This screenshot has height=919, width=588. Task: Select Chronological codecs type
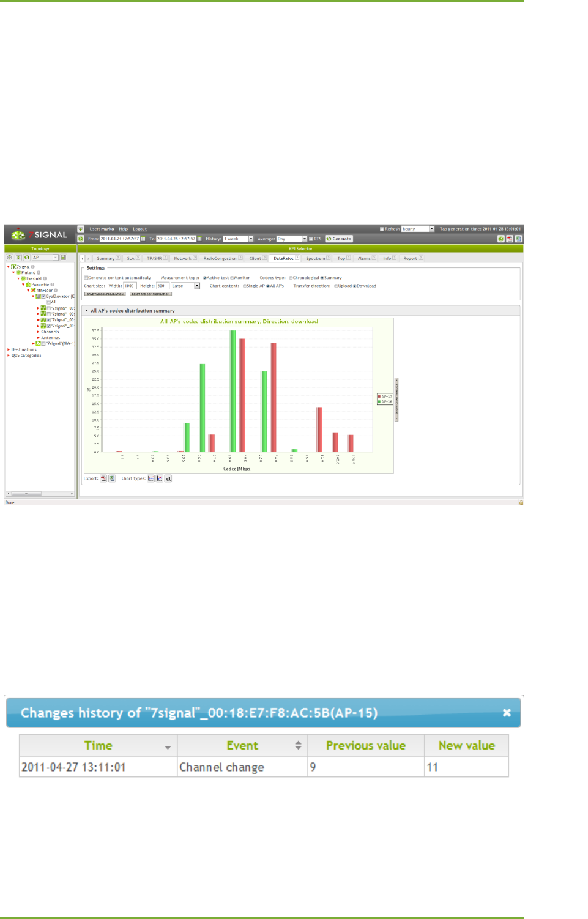coord(291,278)
